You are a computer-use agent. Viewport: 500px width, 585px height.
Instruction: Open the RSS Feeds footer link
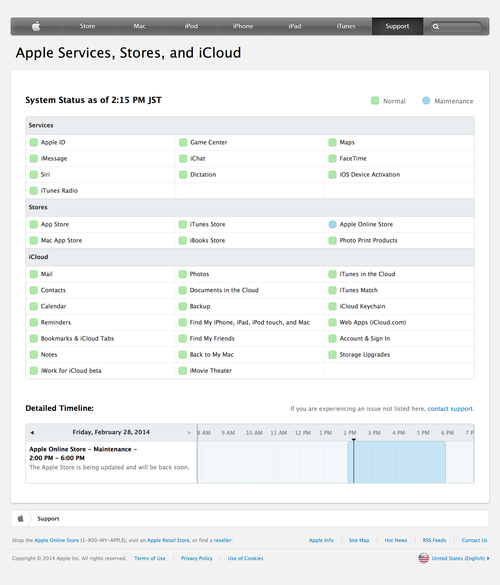pos(434,540)
